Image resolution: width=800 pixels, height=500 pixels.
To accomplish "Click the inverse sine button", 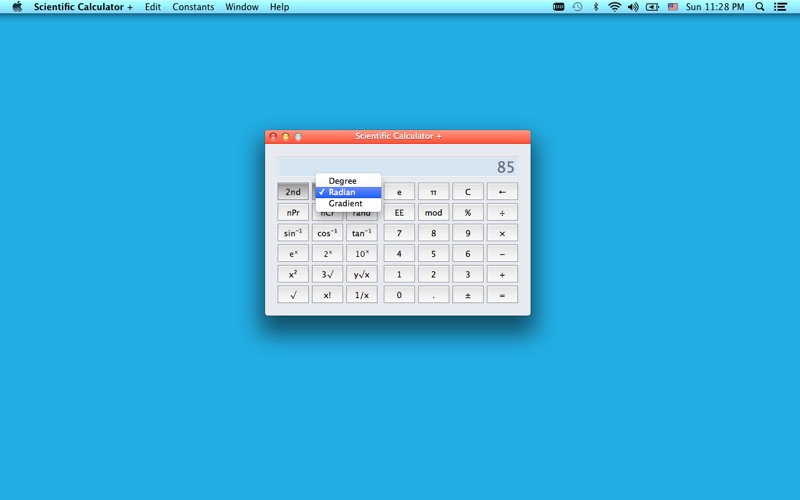I will [x=293, y=233].
